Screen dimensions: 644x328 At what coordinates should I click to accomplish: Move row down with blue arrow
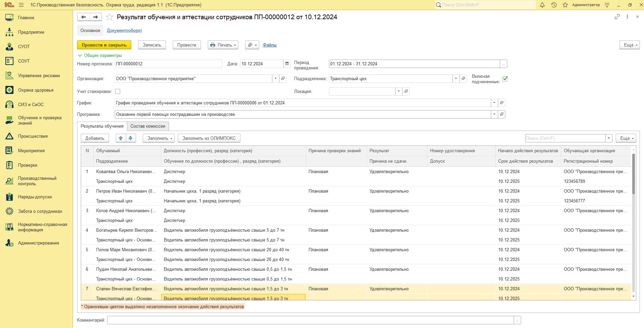[131, 138]
